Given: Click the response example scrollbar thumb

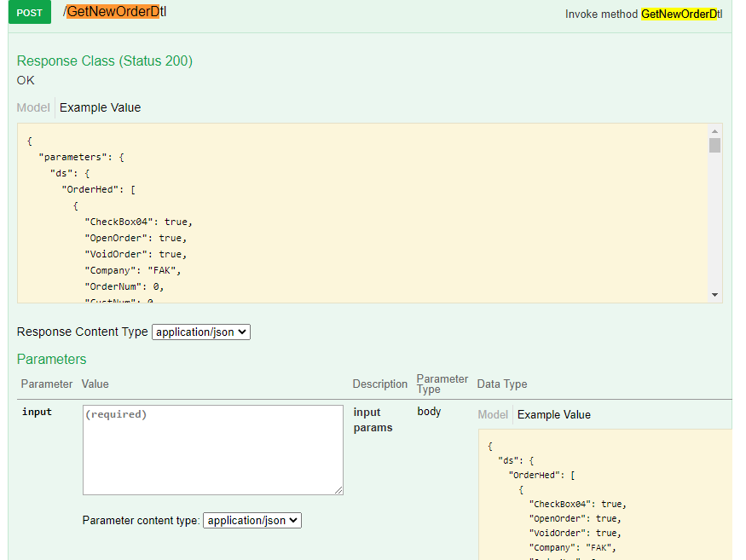Looking at the screenshot, I should [714, 145].
